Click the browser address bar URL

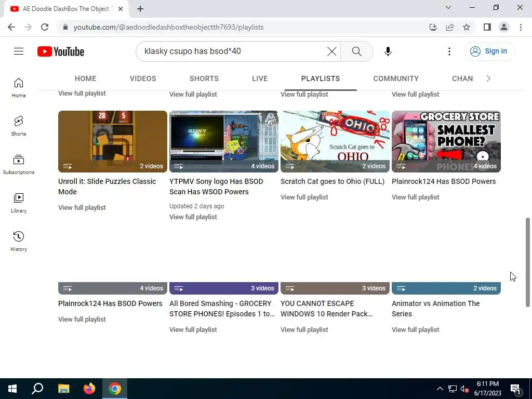(x=169, y=27)
